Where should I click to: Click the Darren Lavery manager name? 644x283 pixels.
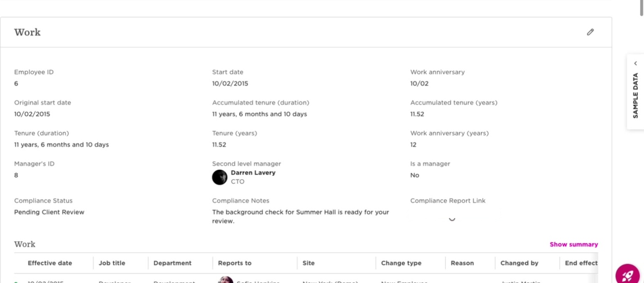pyautogui.click(x=253, y=173)
